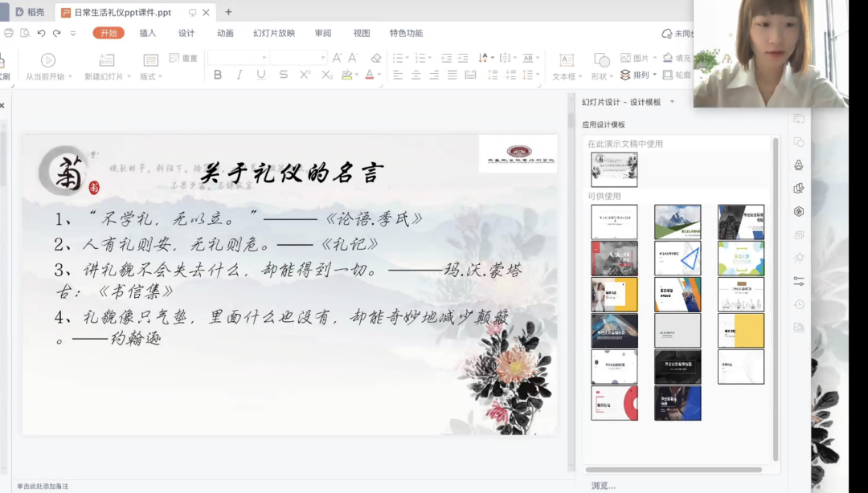Click the undo arrow icon
Image resolution: width=868 pixels, height=493 pixels.
[x=41, y=33]
